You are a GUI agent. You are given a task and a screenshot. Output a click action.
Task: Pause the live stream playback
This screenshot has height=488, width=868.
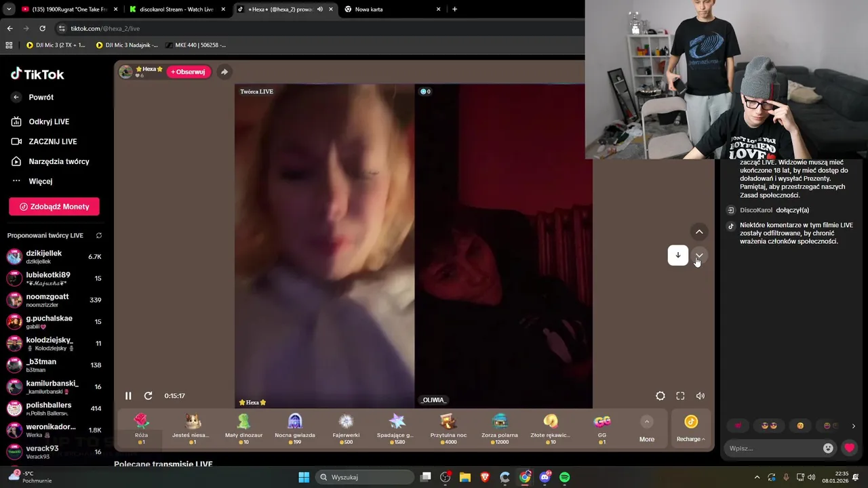point(128,396)
